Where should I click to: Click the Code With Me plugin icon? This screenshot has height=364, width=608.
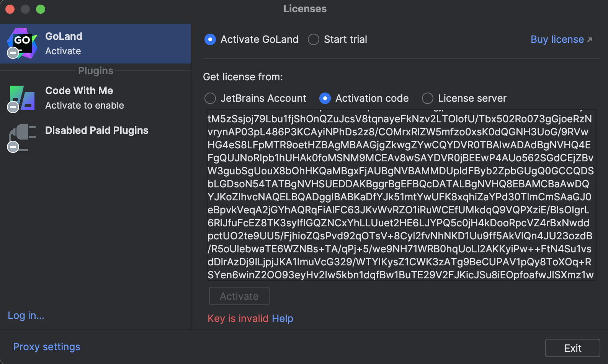(22, 98)
